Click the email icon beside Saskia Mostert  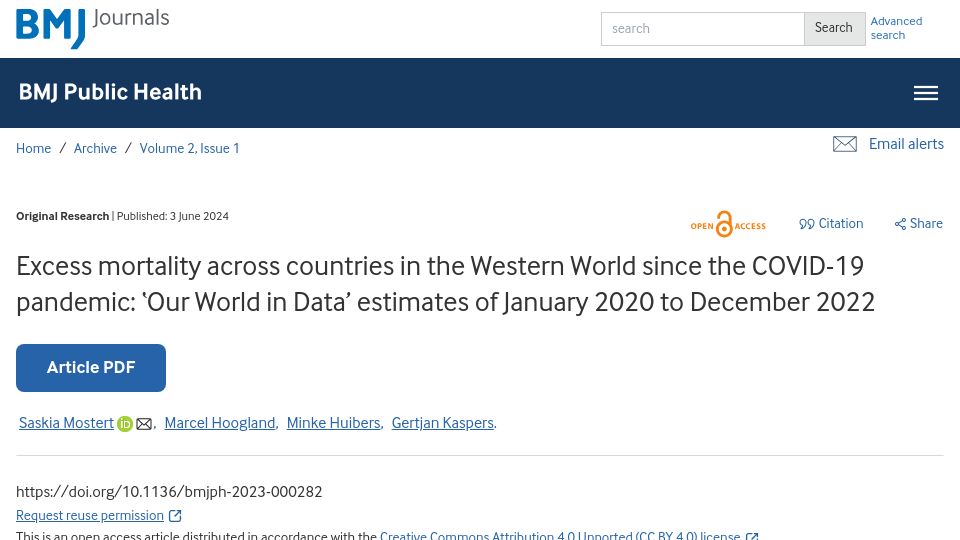[144, 424]
